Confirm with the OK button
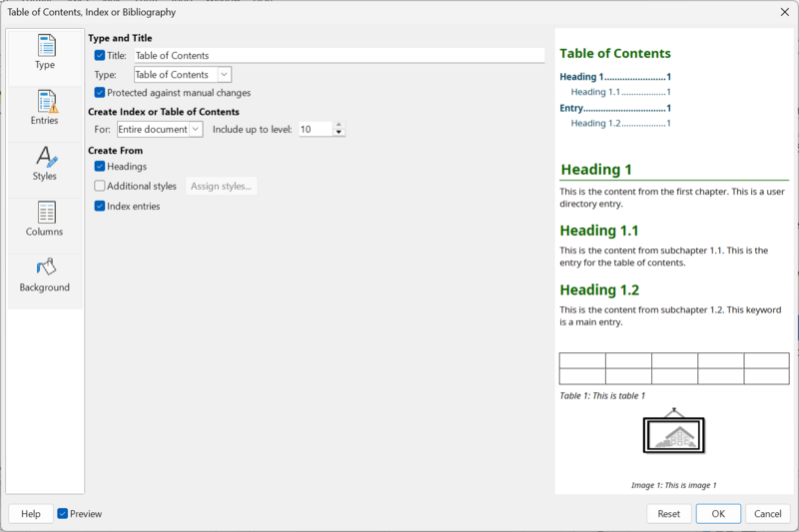Image resolution: width=799 pixels, height=532 pixels. click(x=718, y=514)
